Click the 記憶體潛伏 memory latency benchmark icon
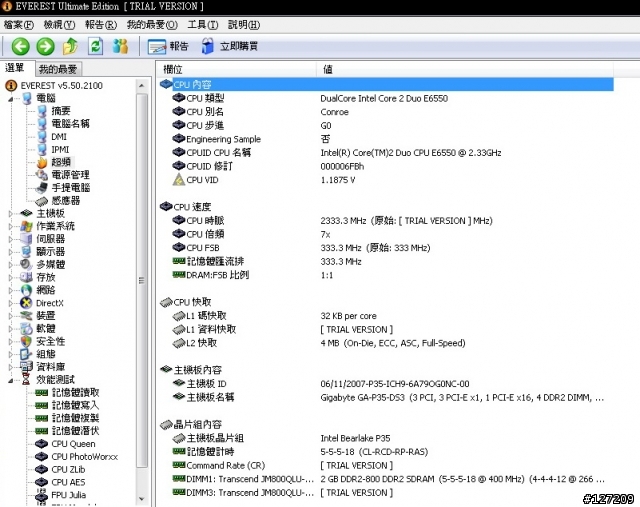The height and width of the screenshot is (507, 640). pos(42,431)
